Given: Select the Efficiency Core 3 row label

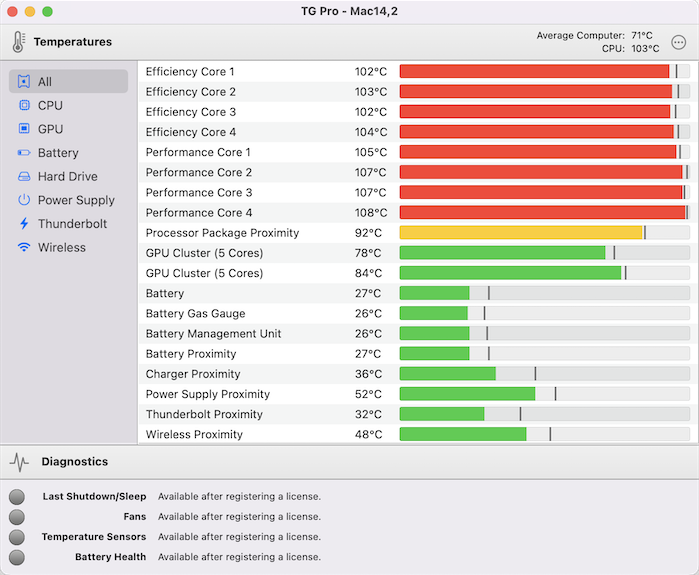Looking at the screenshot, I should click(x=190, y=112).
